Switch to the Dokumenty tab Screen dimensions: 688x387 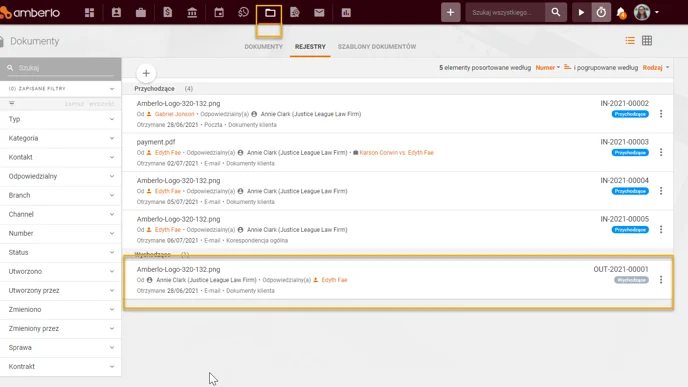[x=264, y=47]
